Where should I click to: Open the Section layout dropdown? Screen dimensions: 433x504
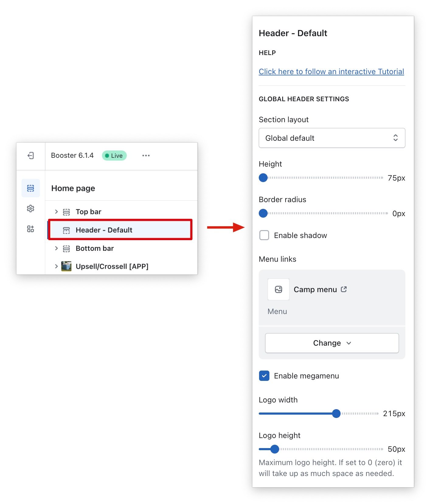332,138
